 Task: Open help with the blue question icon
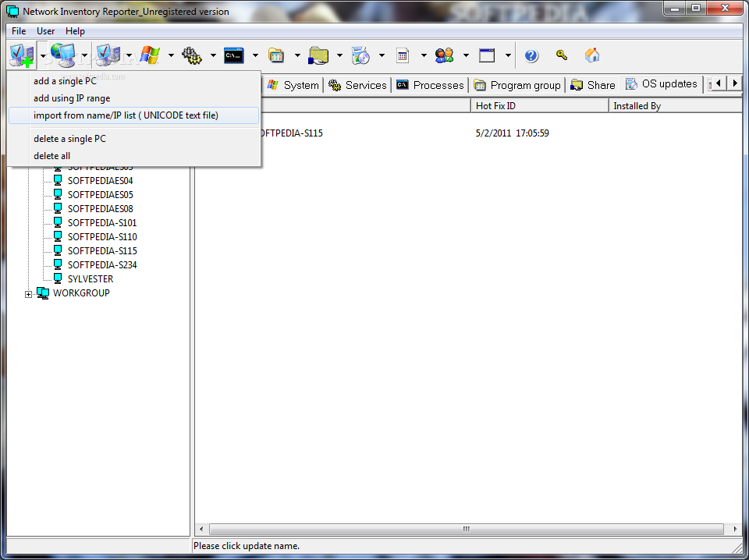[x=531, y=55]
